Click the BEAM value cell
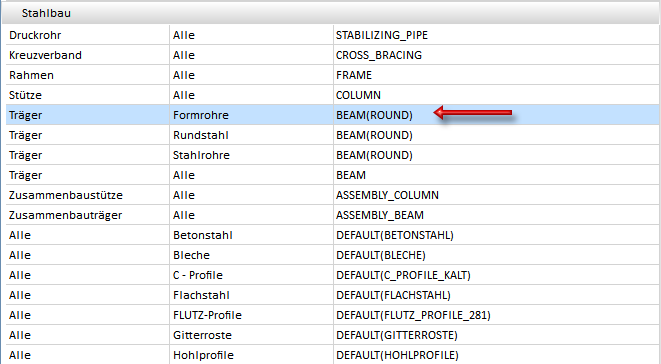The width and height of the screenshot is (661, 364). pos(496,175)
